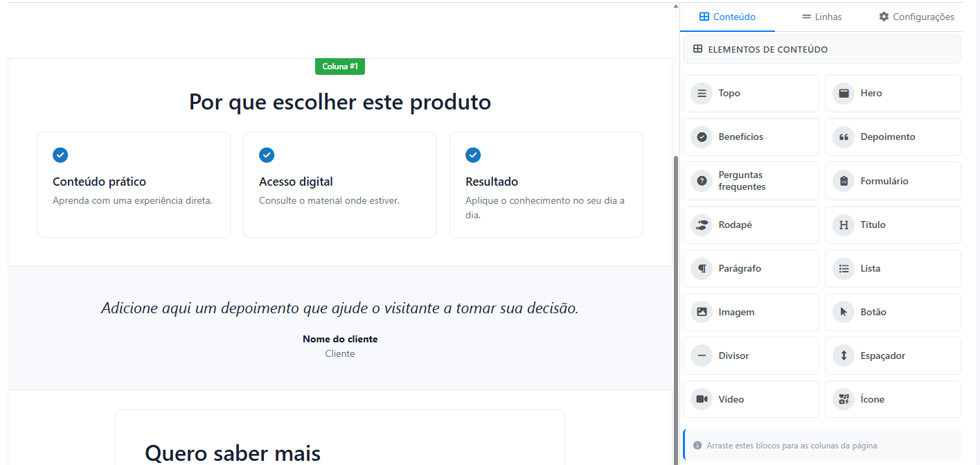Click text Aprenda com uma experiência direta
Screen dimensions: 980x465
click(132, 200)
